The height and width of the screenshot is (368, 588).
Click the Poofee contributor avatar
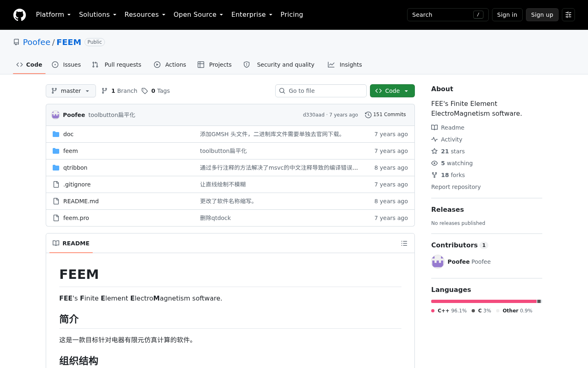pyautogui.click(x=438, y=262)
